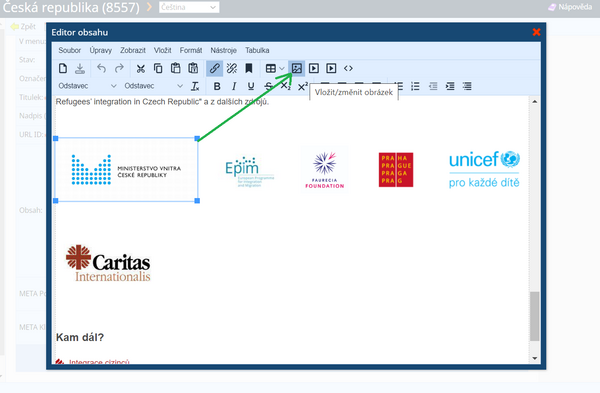
Task: Open the source code view icon
Action: click(348, 68)
